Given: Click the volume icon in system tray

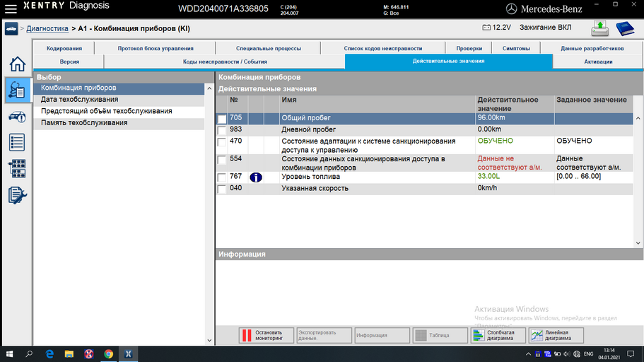Looking at the screenshot, I should click(x=567, y=354).
